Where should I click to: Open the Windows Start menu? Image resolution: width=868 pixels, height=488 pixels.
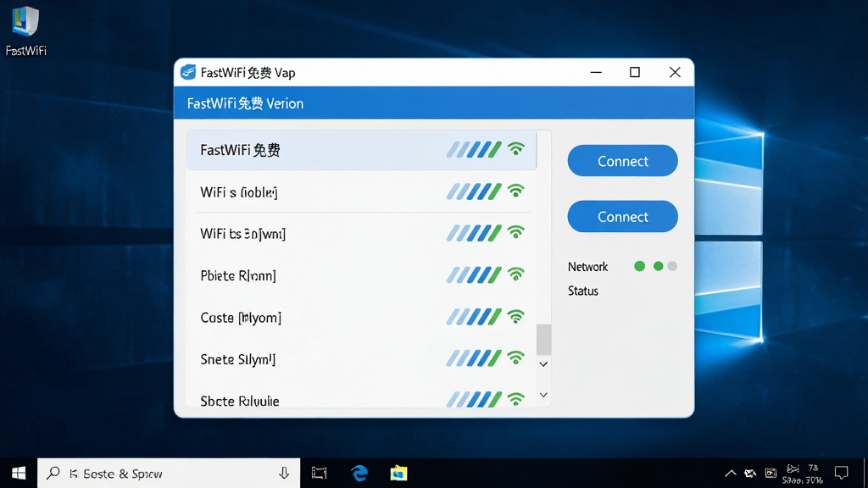(x=19, y=473)
